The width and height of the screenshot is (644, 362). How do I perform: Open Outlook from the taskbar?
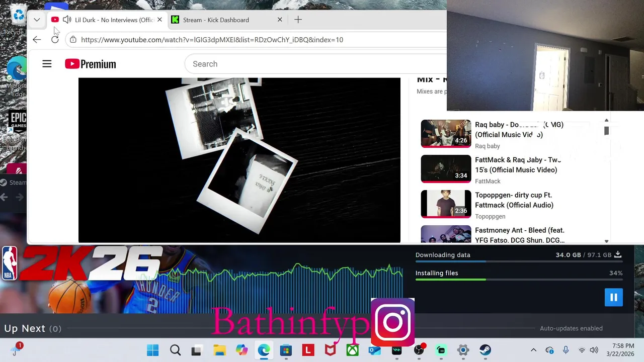[x=374, y=350]
